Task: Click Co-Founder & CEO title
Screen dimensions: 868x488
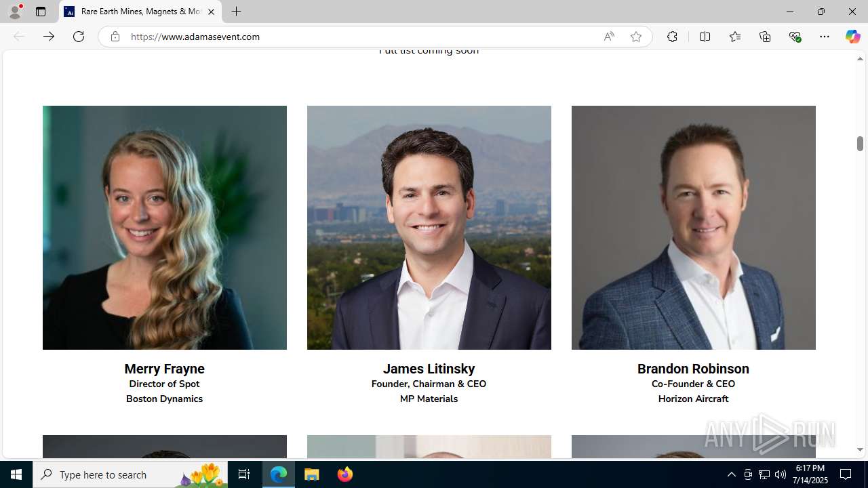Action: click(693, 384)
